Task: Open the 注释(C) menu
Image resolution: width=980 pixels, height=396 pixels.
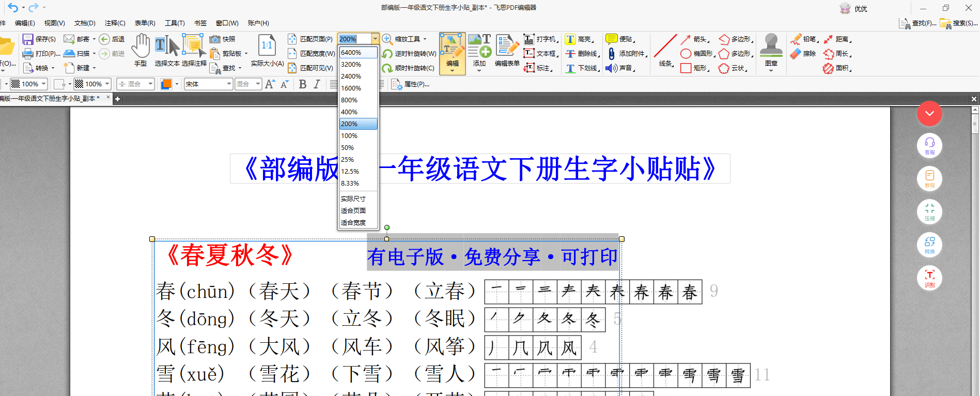Action: click(x=115, y=23)
